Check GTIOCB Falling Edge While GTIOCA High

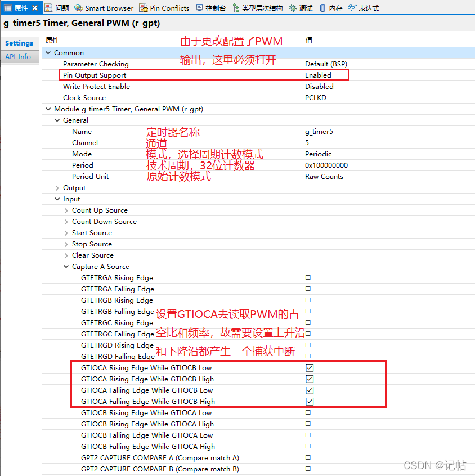tap(308, 446)
